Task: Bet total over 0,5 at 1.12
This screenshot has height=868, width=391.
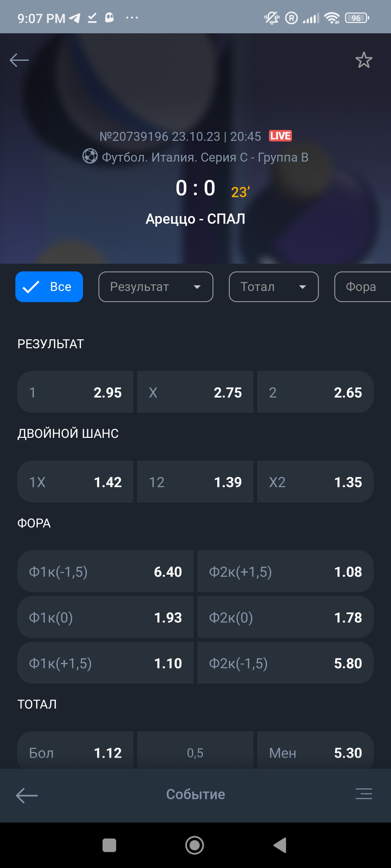Action: tap(75, 752)
